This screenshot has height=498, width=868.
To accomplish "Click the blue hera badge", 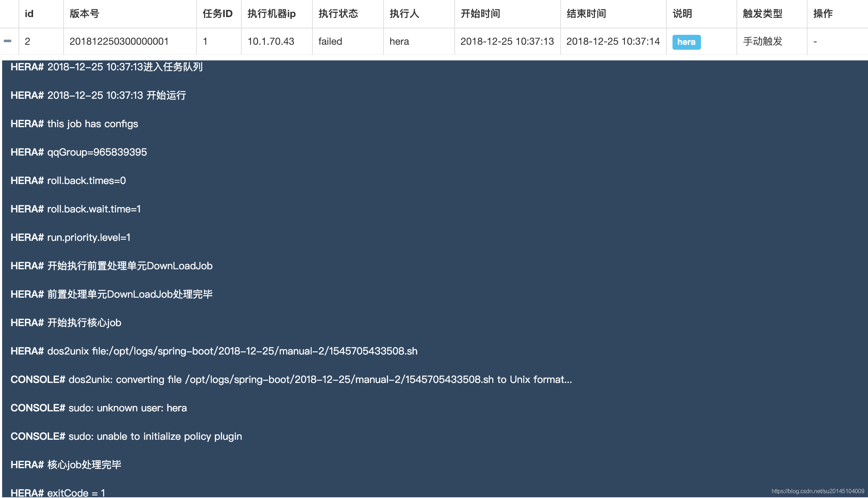I will pyautogui.click(x=686, y=42).
